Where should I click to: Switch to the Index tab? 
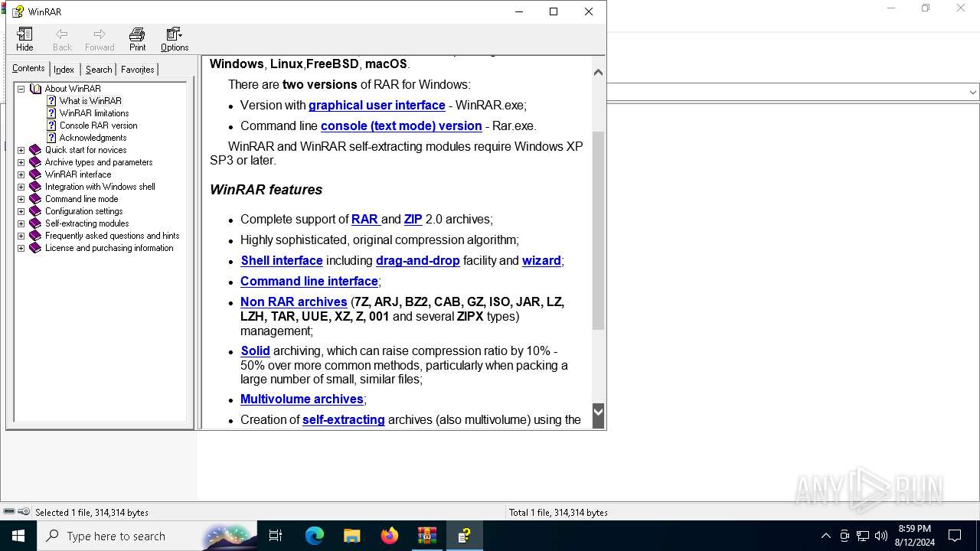click(64, 70)
